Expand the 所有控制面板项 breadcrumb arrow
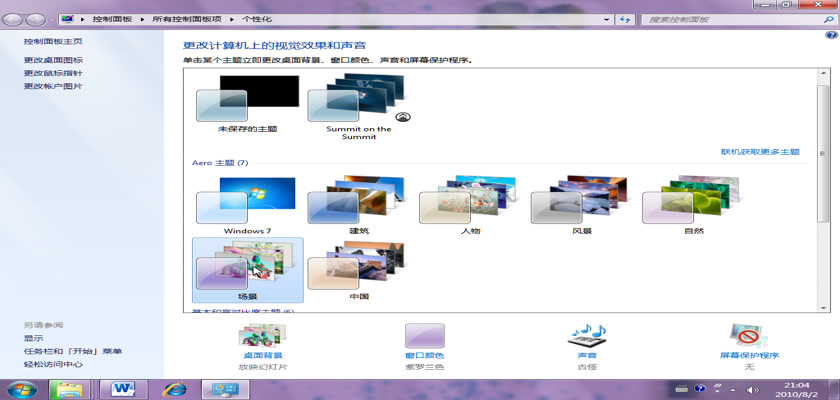Image resolution: width=840 pixels, height=400 pixels. 234,19
